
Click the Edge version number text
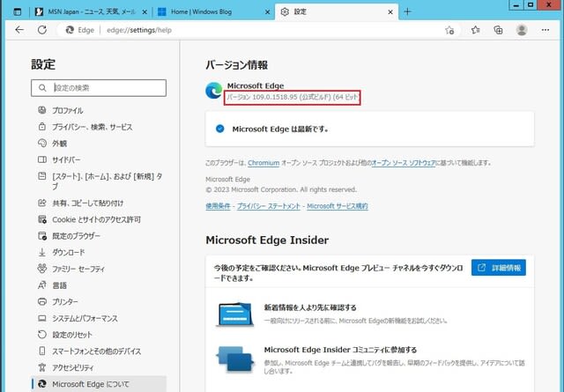pyautogui.click(x=292, y=97)
